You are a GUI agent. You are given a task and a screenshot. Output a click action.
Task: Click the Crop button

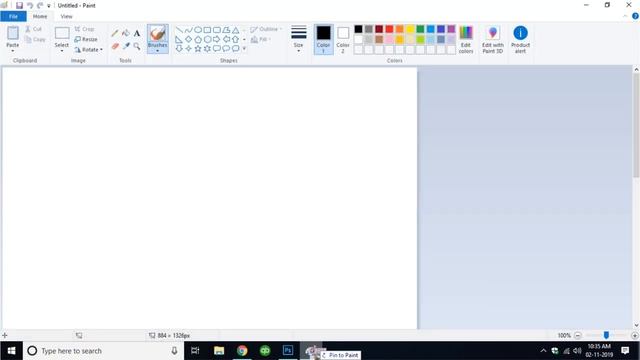click(84, 29)
